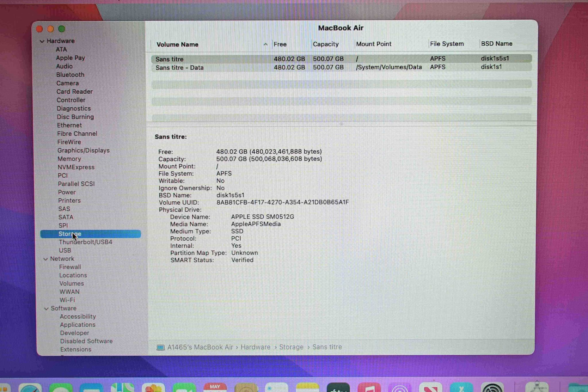This screenshot has height=392, width=588.
Task: Show installed Applications list
Action: tap(78, 325)
